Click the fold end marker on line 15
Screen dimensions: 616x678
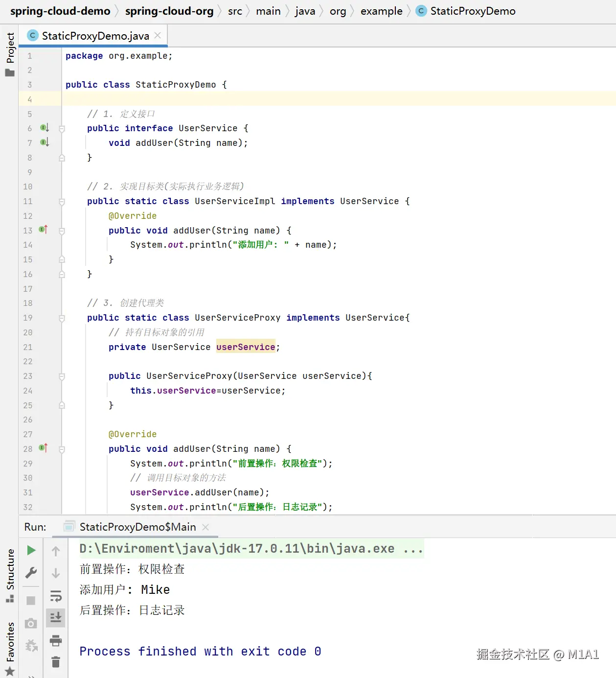[x=62, y=259]
